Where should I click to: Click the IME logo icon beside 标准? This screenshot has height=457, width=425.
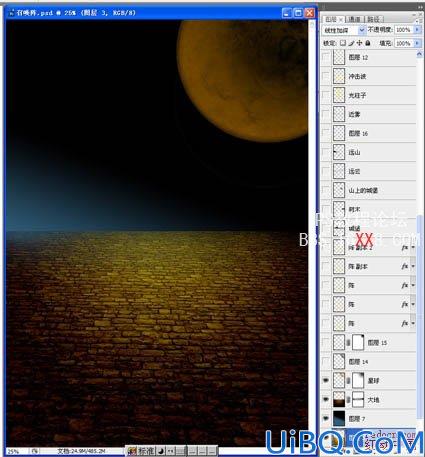coord(132,451)
